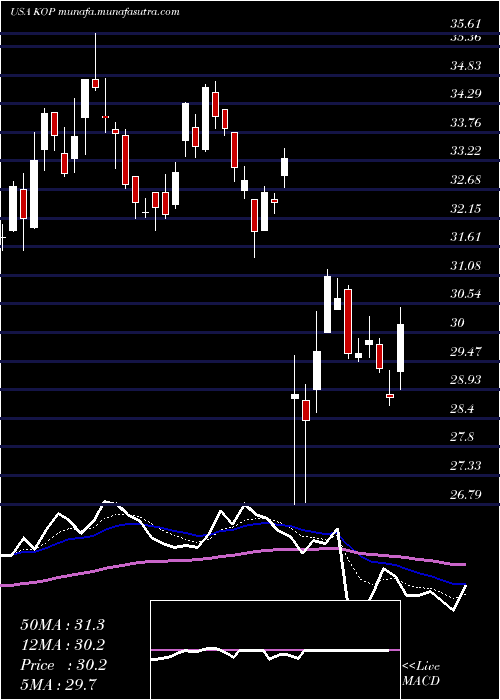Click the '50MA : 31.3' readout
Viewport: 500px width, 700px height.
62,625
